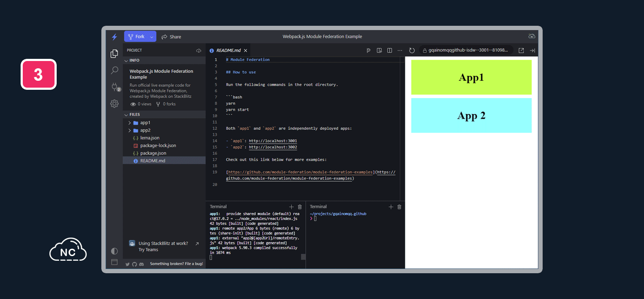Click the open preview to side icon
This screenshot has width=644, height=299.
379,50
